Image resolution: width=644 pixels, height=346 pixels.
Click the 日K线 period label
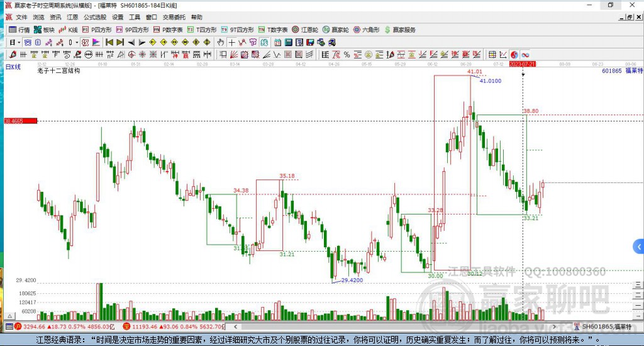tap(13, 67)
